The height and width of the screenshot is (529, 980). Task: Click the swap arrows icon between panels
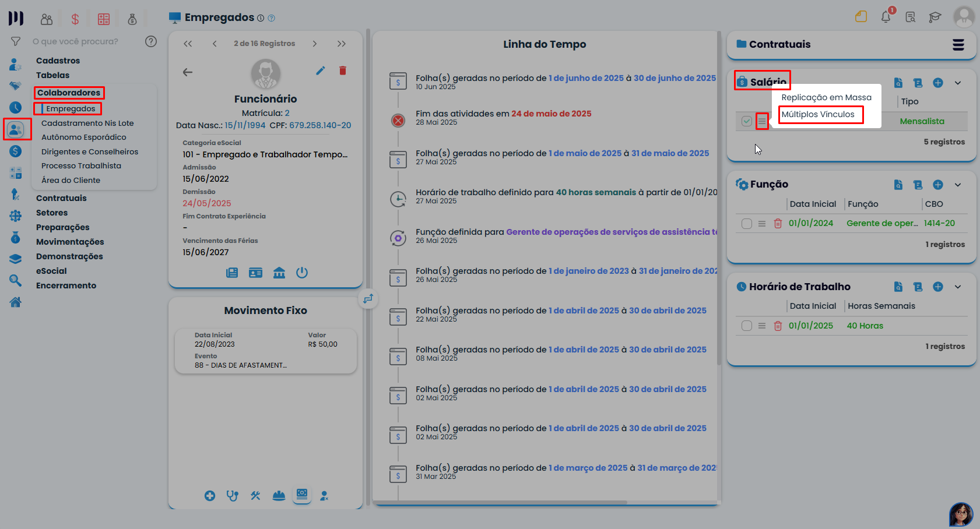tap(368, 299)
